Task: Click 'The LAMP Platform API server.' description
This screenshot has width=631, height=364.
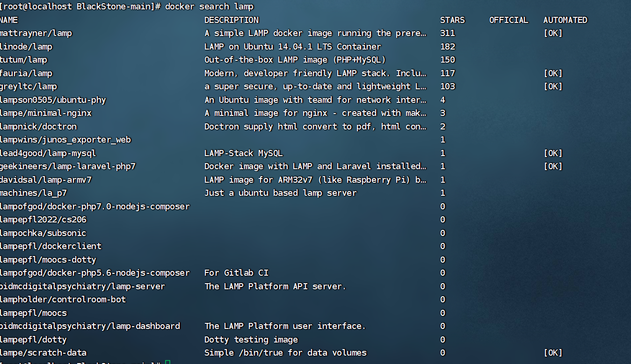Action: [276, 286]
